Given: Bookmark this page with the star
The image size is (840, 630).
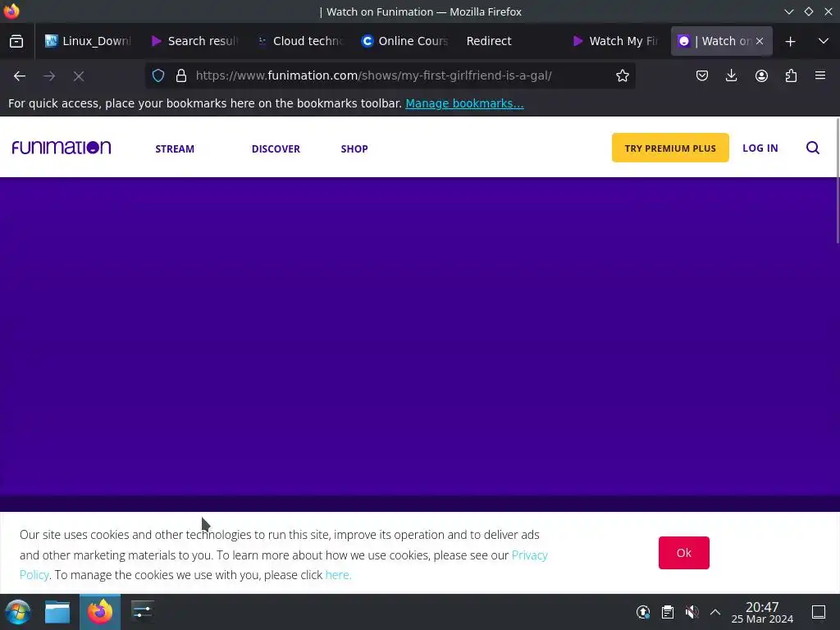Looking at the screenshot, I should (622, 75).
